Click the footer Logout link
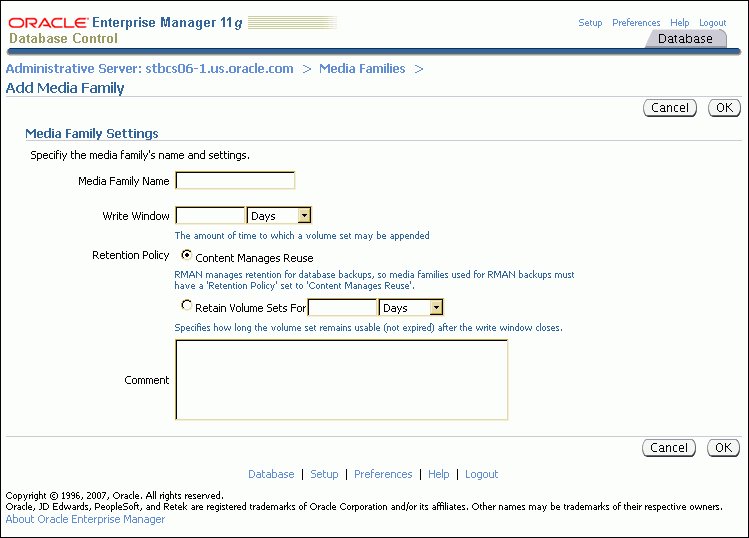 pos(482,474)
